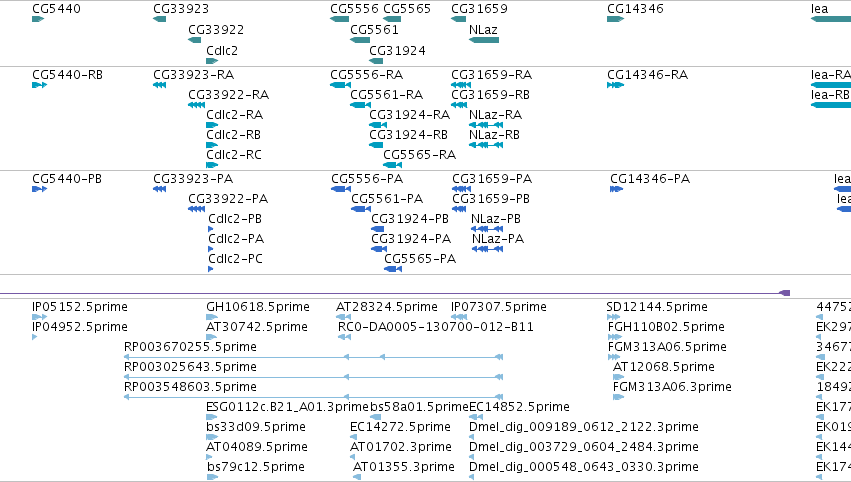
Task: Click the NLaz-RA transcript glyph
Action: coord(486,125)
